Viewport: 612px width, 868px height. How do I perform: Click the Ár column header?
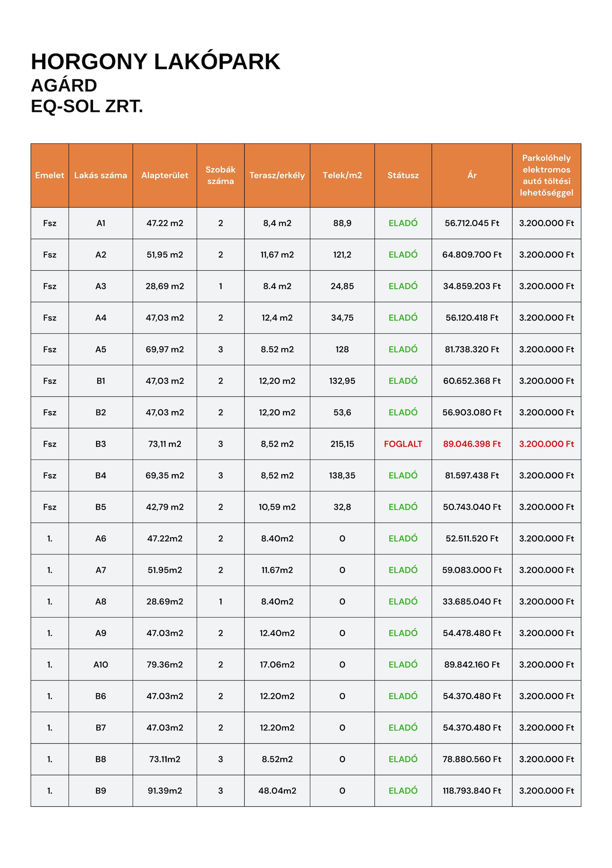472,176
